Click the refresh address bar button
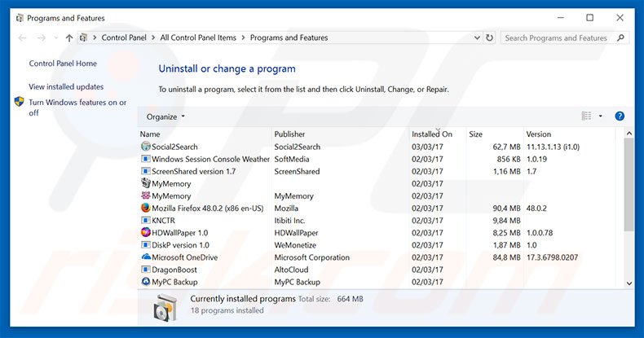The width and height of the screenshot is (644, 338). point(489,37)
